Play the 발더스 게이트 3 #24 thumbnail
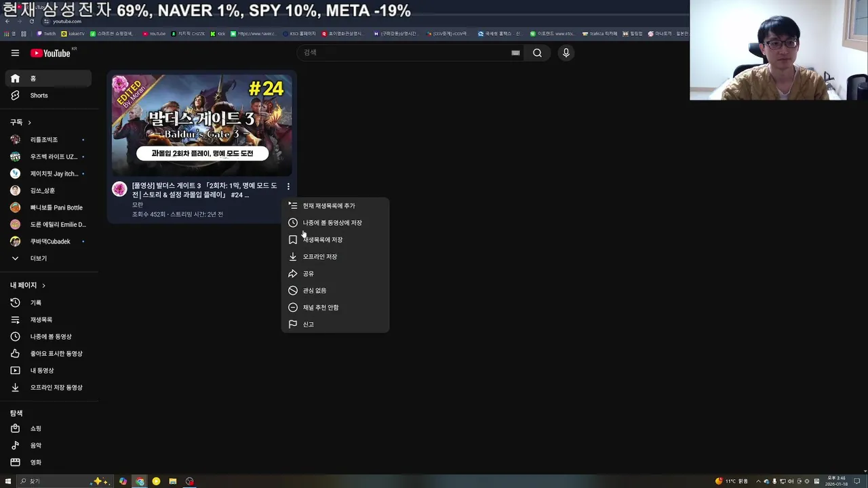868x488 pixels. pyautogui.click(x=202, y=125)
